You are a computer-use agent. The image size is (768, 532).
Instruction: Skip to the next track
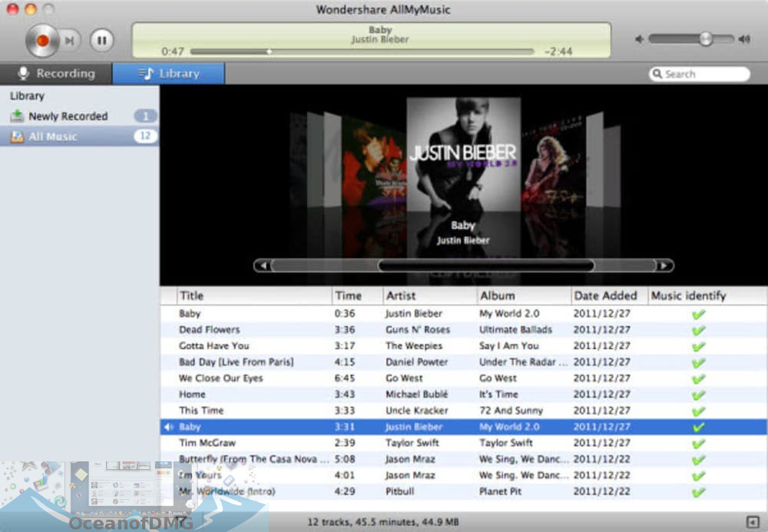point(70,41)
